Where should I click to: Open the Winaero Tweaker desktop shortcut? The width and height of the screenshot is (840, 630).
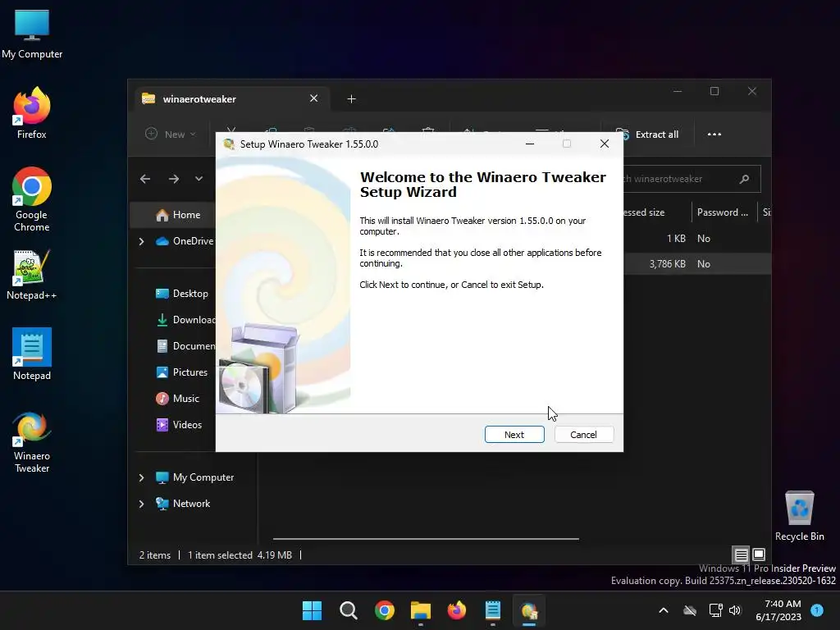(32, 442)
